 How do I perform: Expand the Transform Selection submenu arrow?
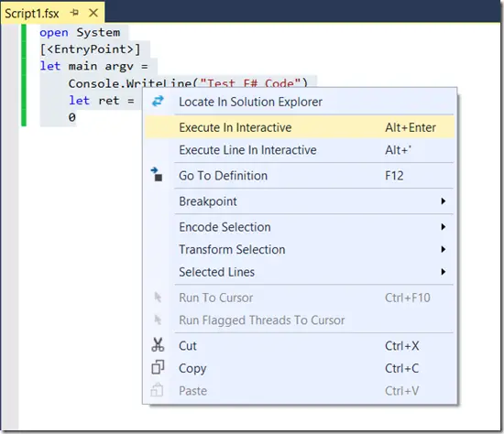pyautogui.click(x=444, y=249)
